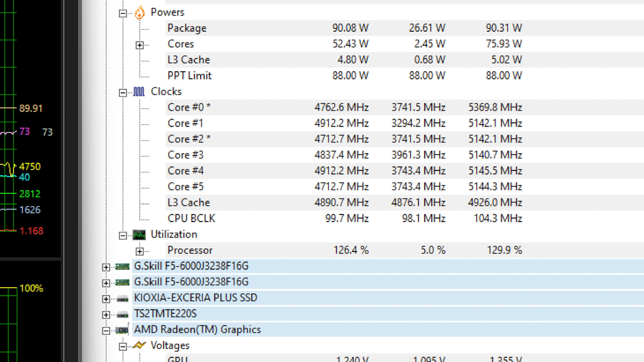This screenshot has width=644, height=362.
Task: Click the cyan 40 graph label
Action: point(25,177)
